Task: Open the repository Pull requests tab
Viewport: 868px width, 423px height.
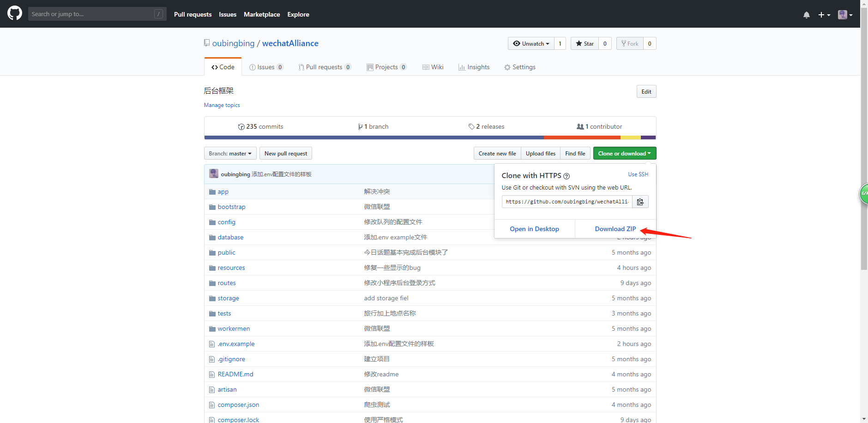Action: pyautogui.click(x=325, y=67)
